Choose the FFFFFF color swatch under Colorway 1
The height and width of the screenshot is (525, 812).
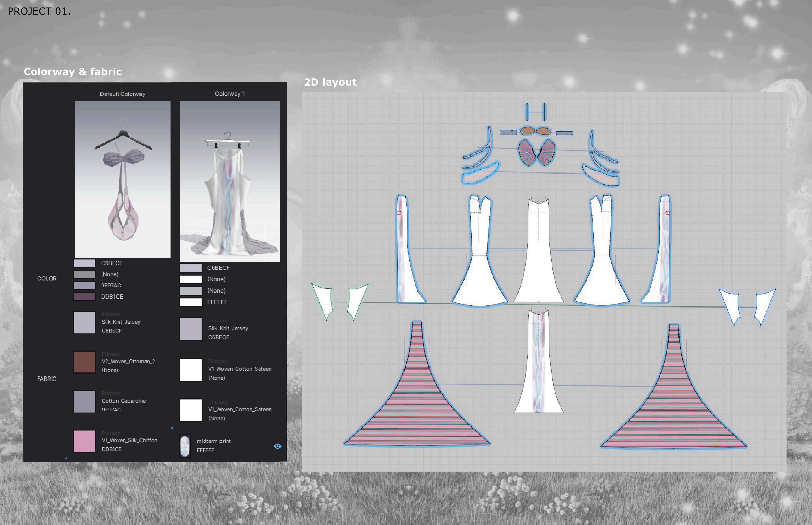coord(190,302)
